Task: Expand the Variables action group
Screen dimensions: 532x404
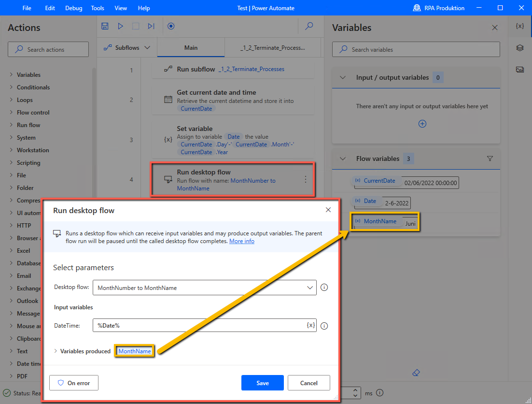Action: (x=11, y=74)
